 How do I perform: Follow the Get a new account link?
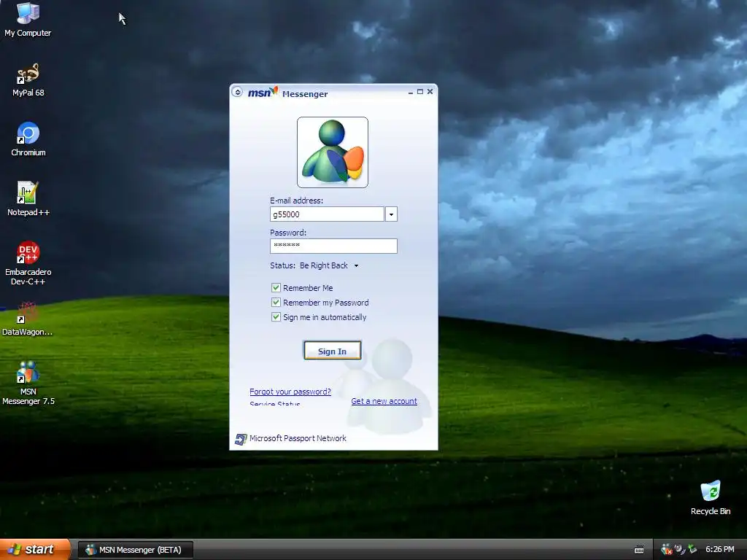coord(384,401)
